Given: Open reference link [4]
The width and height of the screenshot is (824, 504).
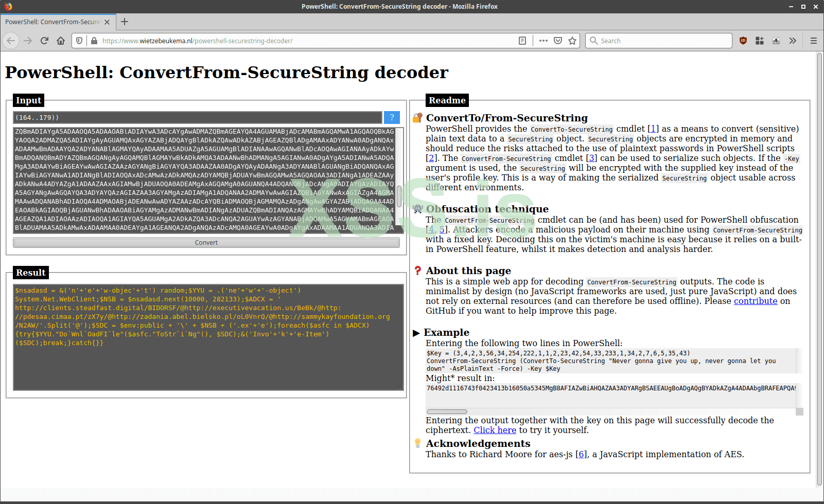Looking at the screenshot, I should point(431,229).
